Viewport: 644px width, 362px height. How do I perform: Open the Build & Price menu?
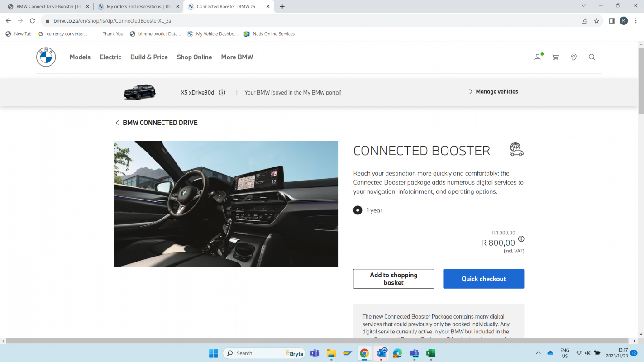click(x=149, y=57)
